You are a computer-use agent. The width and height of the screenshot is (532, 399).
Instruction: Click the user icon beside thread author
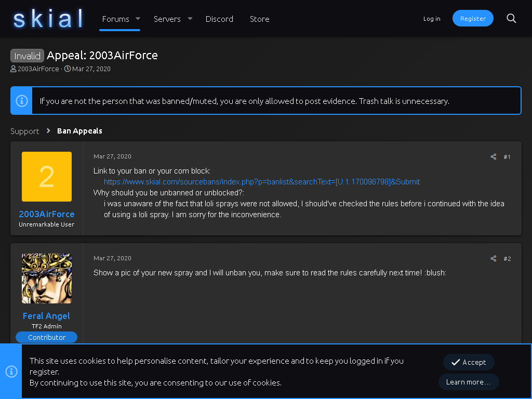pos(13,69)
